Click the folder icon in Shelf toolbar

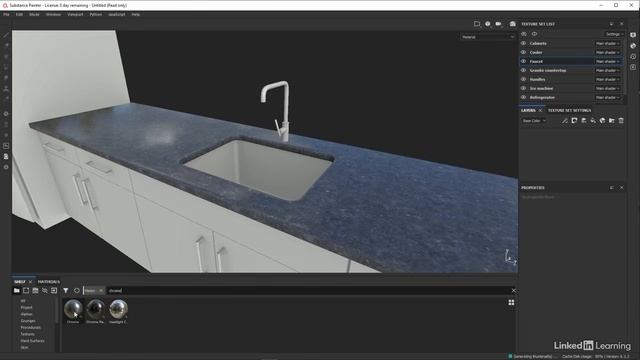(x=17, y=290)
